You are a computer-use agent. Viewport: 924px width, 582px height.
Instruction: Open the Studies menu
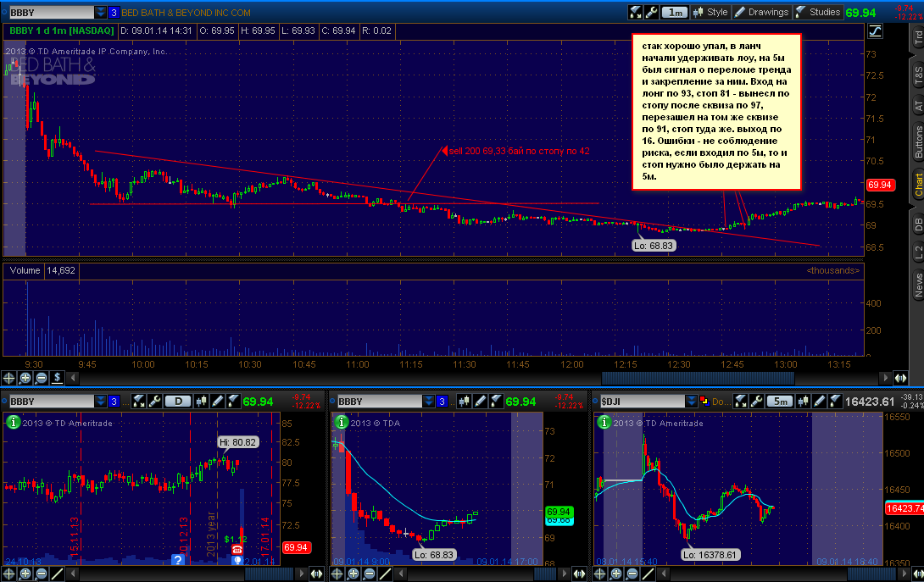[817, 12]
